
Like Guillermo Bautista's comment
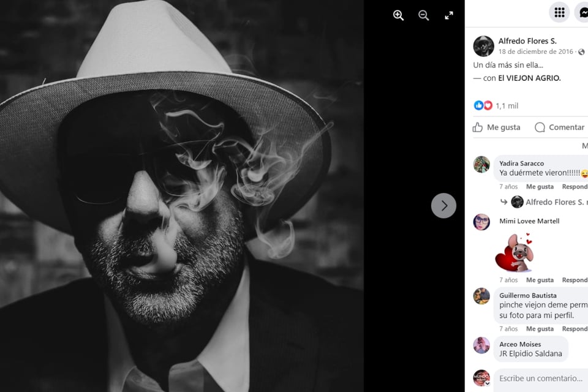pyautogui.click(x=540, y=328)
